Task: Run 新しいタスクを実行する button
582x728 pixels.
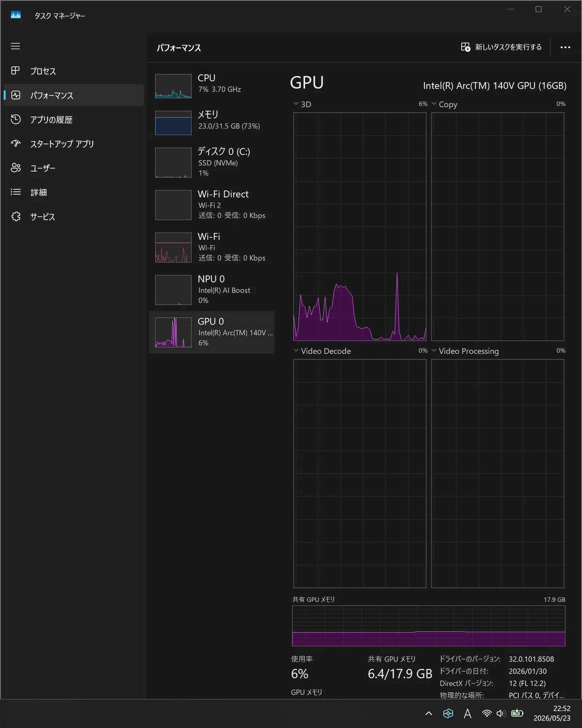Action: tap(501, 47)
